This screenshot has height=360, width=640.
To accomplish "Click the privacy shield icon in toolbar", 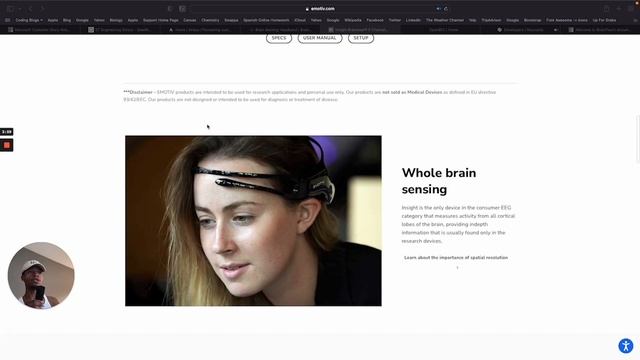I will [x=170, y=9].
